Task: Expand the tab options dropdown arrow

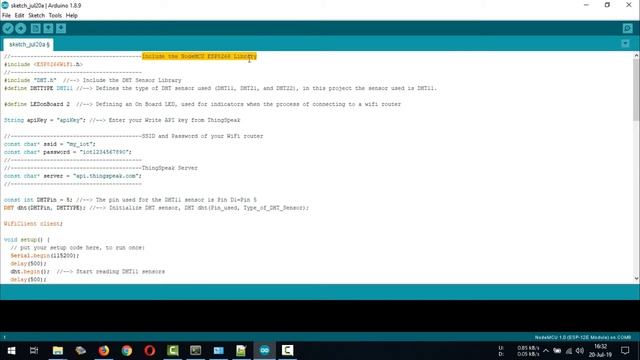Action: [625, 44]
